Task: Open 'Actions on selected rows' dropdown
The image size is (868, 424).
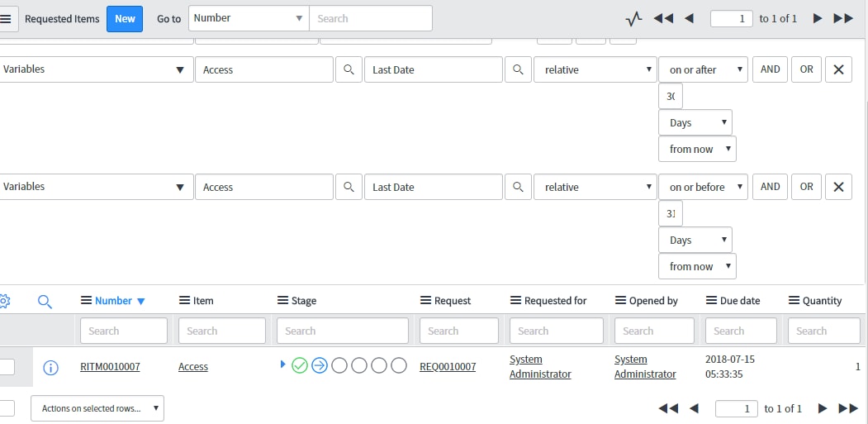Action: tap(97, 408)
